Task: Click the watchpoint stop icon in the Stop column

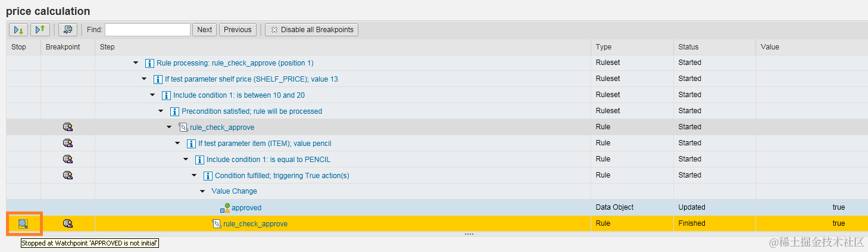Action: (x=23, y=223)
